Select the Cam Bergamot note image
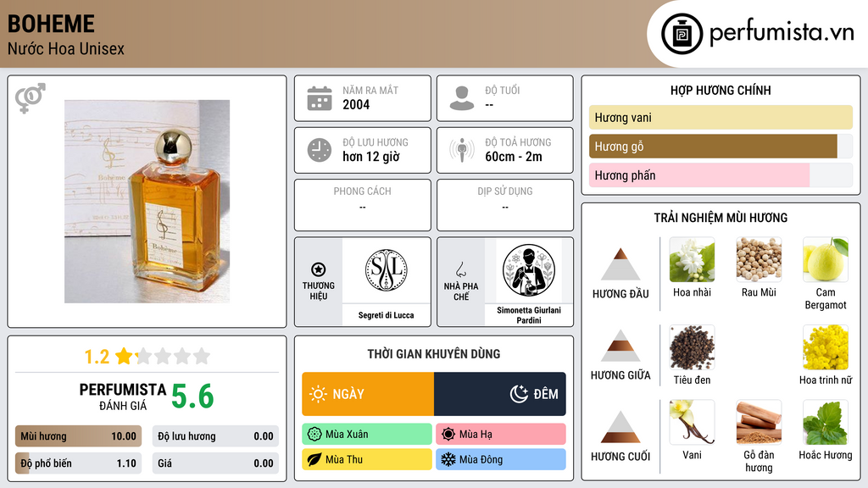The height and width of the screenshot is (488, 868). pyautogui.click(x=826, y=260)
